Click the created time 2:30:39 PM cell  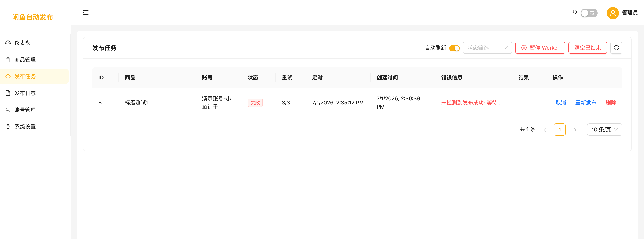(x=398, y=103)
